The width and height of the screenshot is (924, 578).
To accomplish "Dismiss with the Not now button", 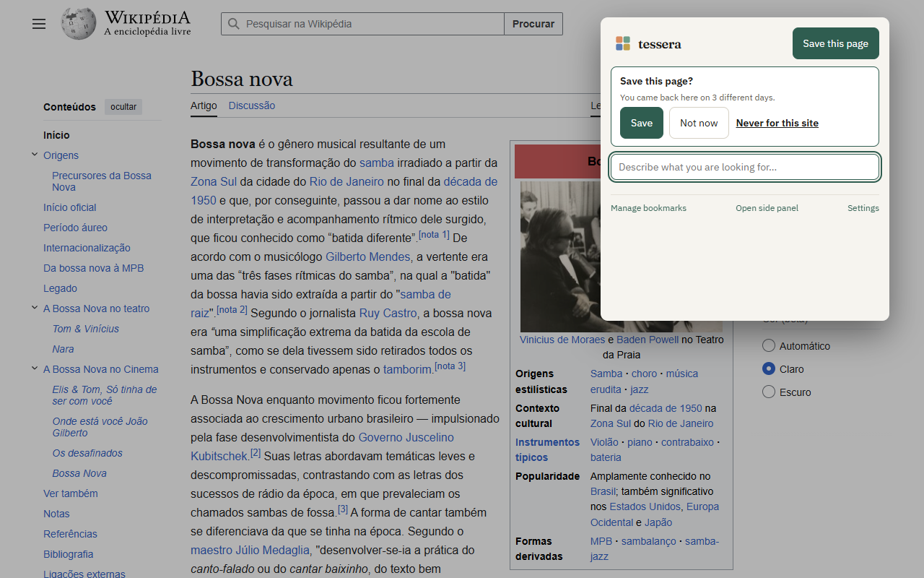I will (x=699, y=123).
